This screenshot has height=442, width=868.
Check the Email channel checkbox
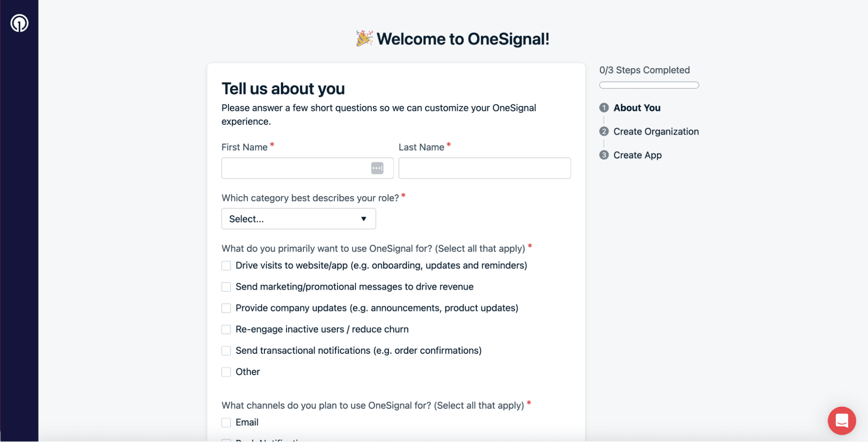click(x=226, y=422)
